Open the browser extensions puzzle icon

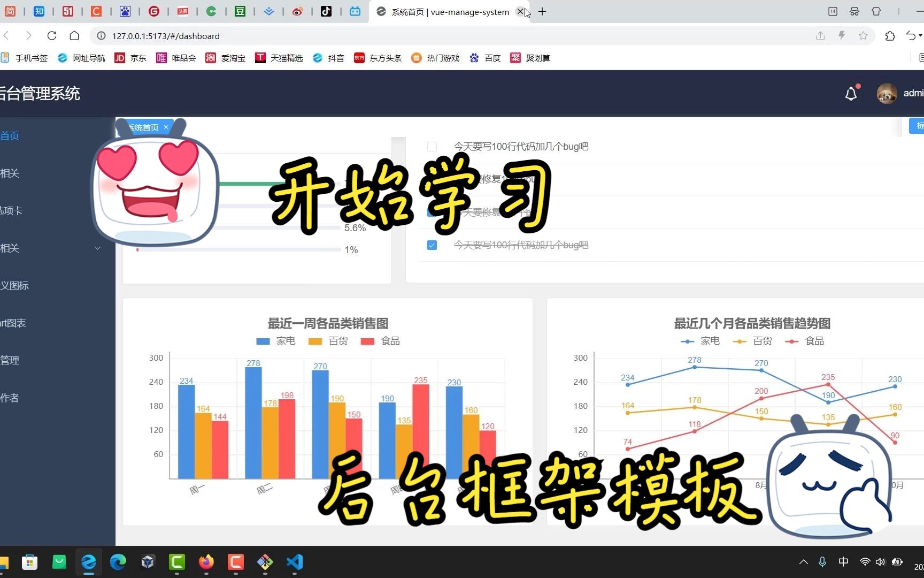click(x=890, y=36)
